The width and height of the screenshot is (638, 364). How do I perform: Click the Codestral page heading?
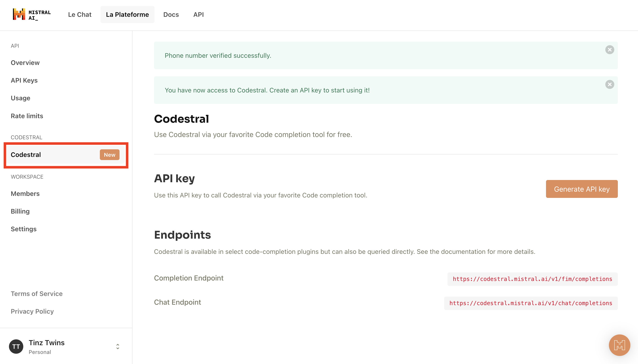pyautogui.click(x=181, y=119)
